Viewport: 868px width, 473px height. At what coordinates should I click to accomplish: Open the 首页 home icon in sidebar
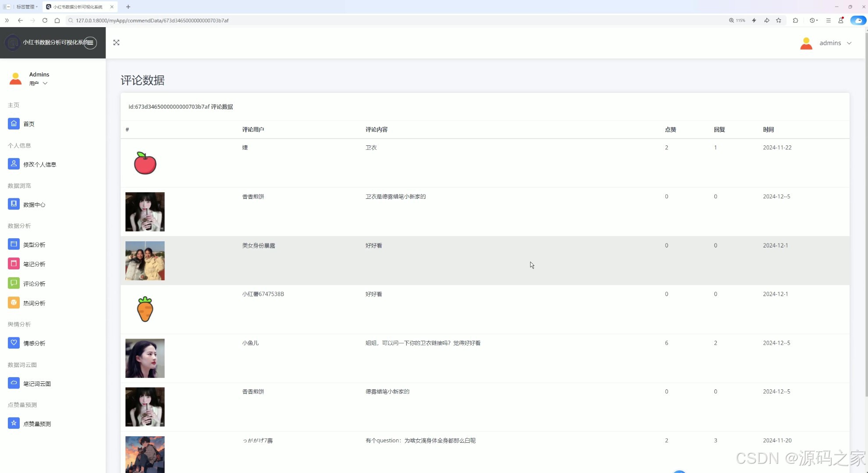point(14,124)
